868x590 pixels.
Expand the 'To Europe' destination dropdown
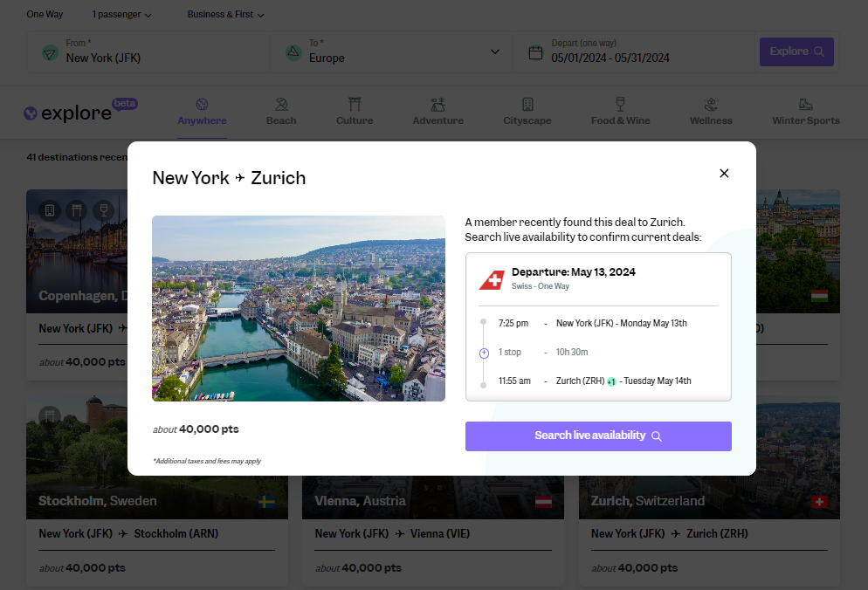[496, 51]
